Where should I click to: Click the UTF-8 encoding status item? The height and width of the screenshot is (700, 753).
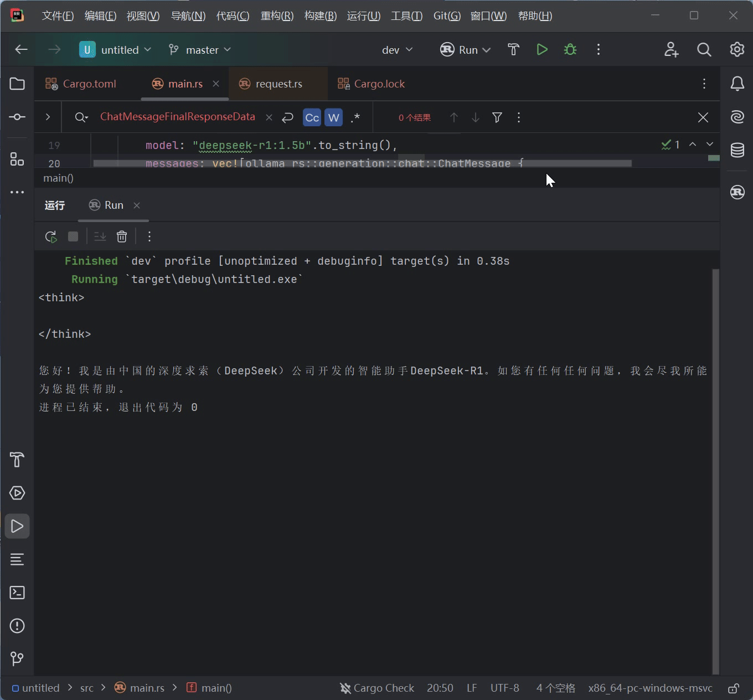(x=505, y=688)
